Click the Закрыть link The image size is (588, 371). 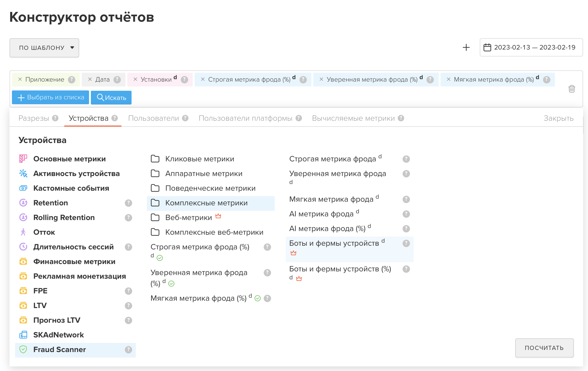point(558,118)
